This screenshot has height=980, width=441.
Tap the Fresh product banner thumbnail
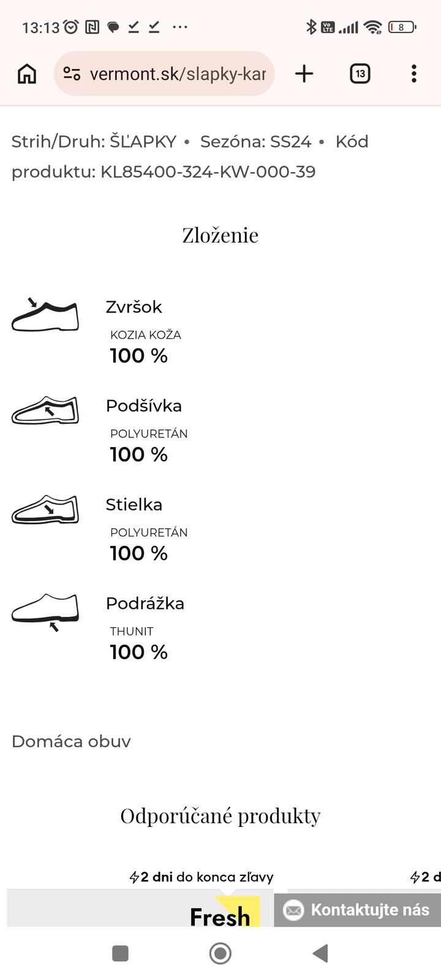pyautogui.click(x=221, y=914)
